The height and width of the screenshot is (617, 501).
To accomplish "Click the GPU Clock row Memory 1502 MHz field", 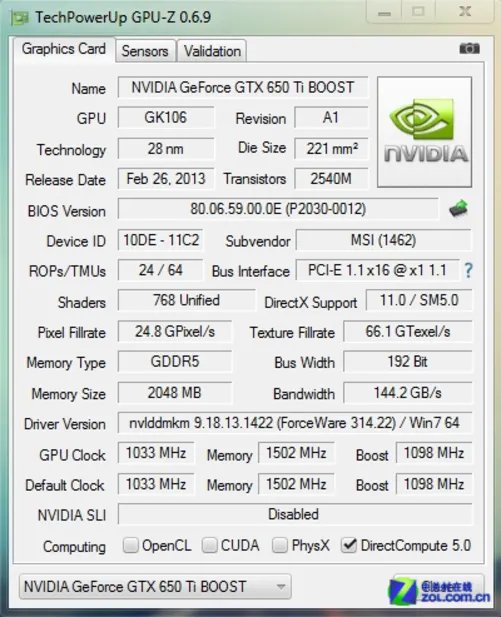I will click(296, 453).
